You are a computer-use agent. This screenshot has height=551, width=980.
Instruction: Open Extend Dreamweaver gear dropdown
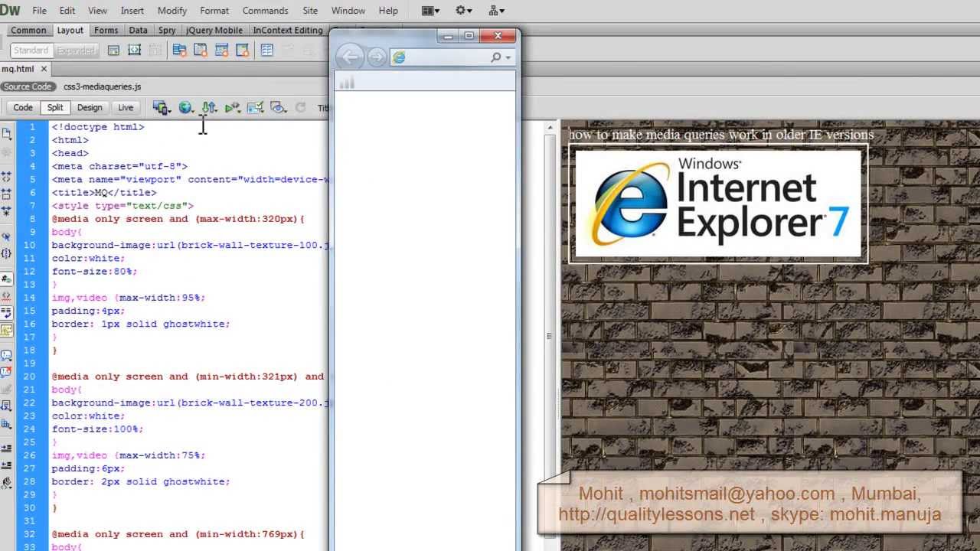[x=464, y=11]
